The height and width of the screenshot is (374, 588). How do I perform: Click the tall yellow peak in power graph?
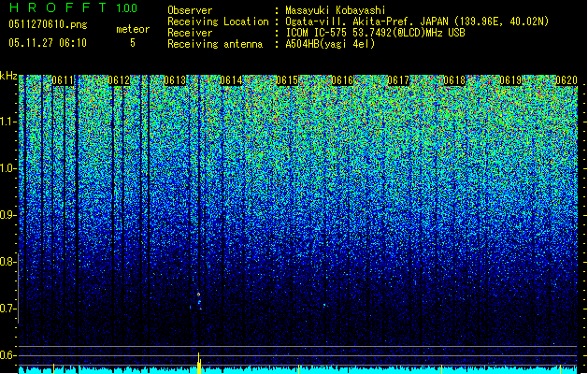199,363
